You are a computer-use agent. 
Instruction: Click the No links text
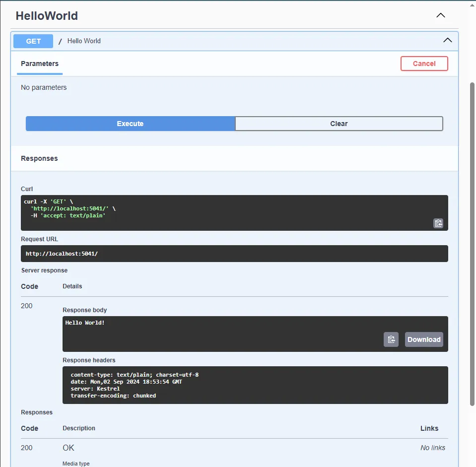[x=433, y=448]
